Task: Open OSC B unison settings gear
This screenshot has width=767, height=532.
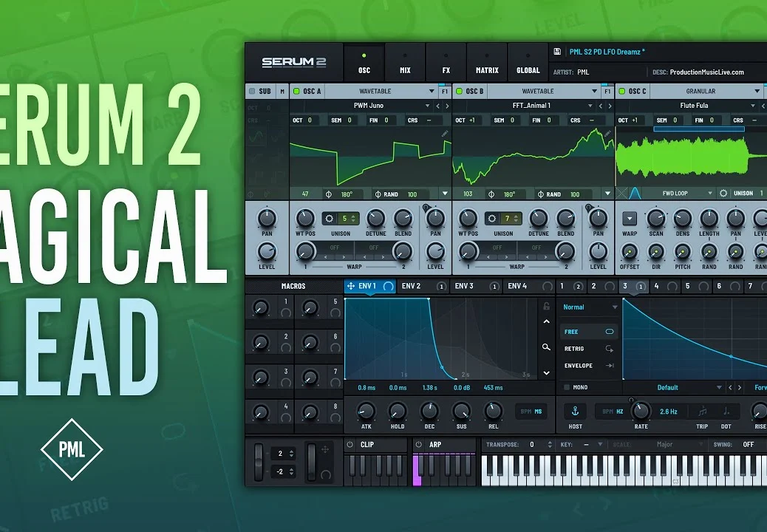Action: tap(492, 219)
